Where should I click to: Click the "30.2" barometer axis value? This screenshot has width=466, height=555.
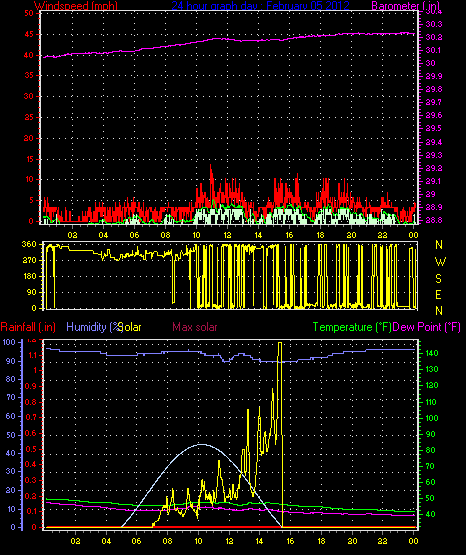pyautogui.click(x=434, y=38)
